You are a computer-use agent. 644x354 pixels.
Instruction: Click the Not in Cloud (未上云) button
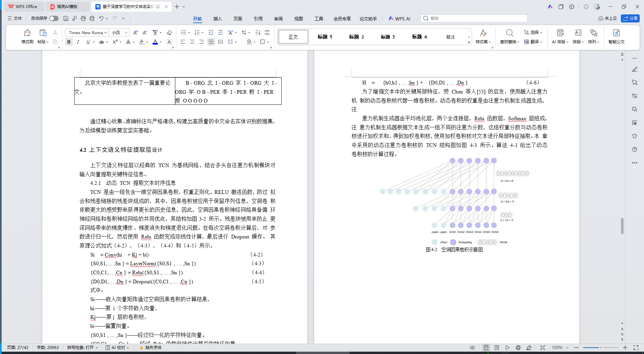coord(608,18)
